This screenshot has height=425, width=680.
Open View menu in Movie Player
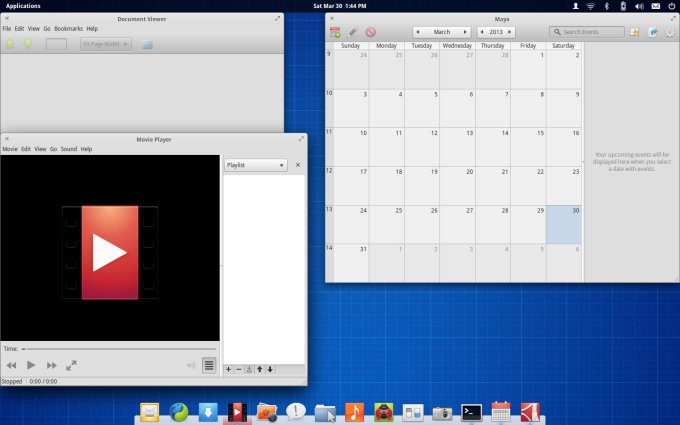coord(40,149)
